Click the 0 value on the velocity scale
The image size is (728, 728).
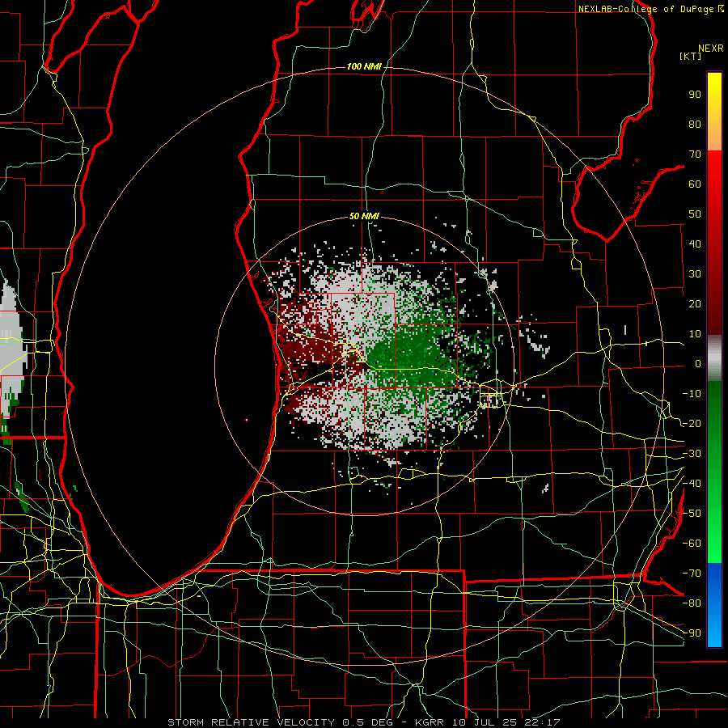click(698, 364)
